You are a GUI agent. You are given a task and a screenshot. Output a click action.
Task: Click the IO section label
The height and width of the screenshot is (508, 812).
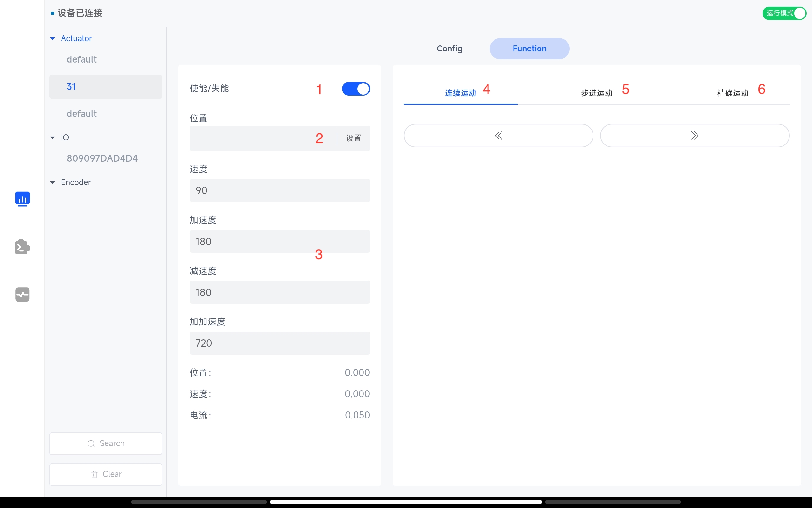click(x=65, y=138)
